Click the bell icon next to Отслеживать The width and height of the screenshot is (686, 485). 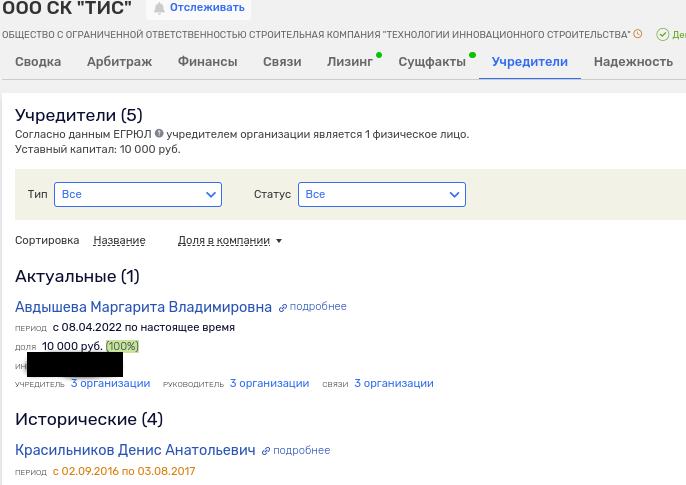point(159,8)
